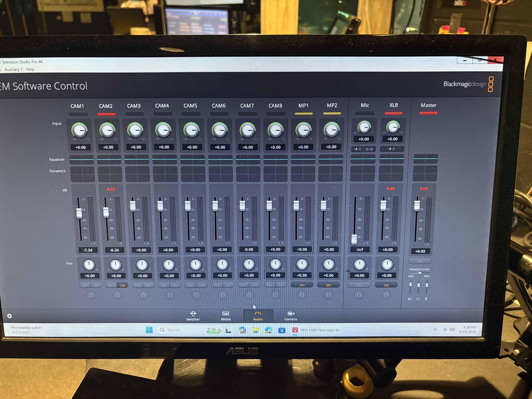Image resolution: width=532 pixels, height=399 pixels.
Task: Solo CAM1 with its headphone icon
Action: 91,295
